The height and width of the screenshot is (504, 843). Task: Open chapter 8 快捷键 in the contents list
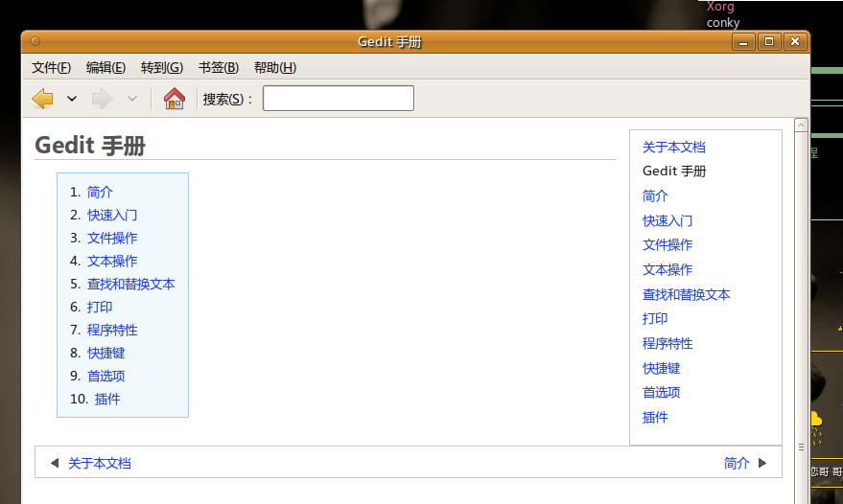click(x=105, y=353)
